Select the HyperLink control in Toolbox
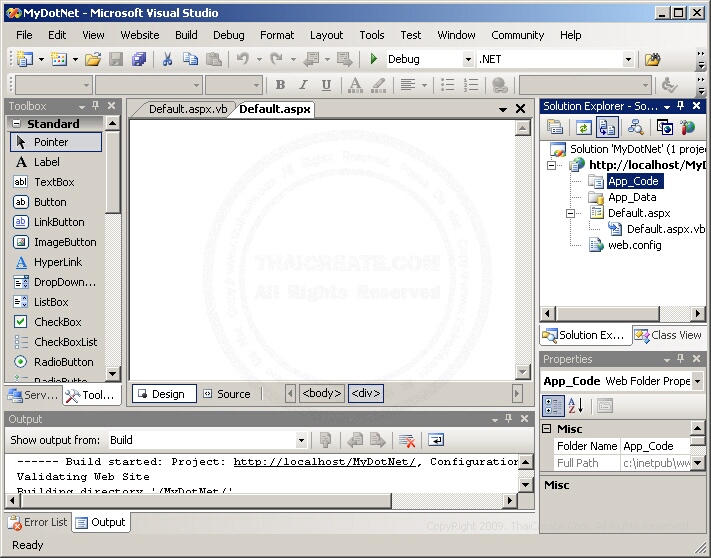The width and height of the screenshot is (711, 558). [x=58, y=262]
